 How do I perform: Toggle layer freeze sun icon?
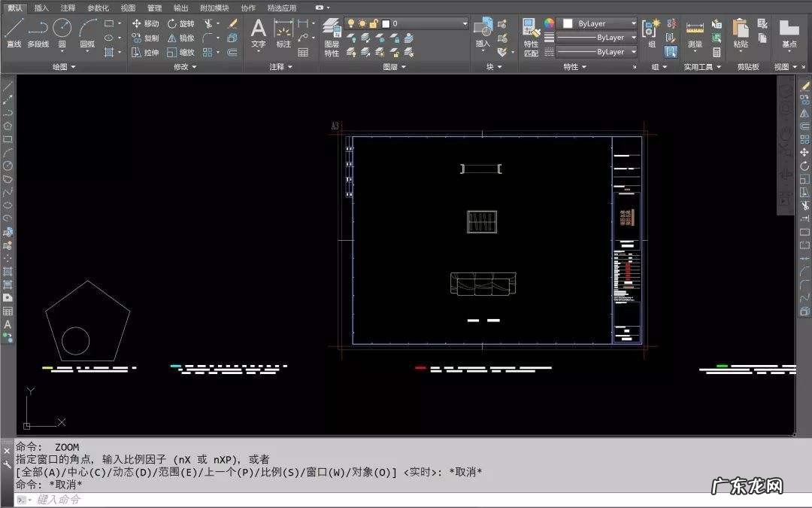pyautogui.click(x=362, y=23)
